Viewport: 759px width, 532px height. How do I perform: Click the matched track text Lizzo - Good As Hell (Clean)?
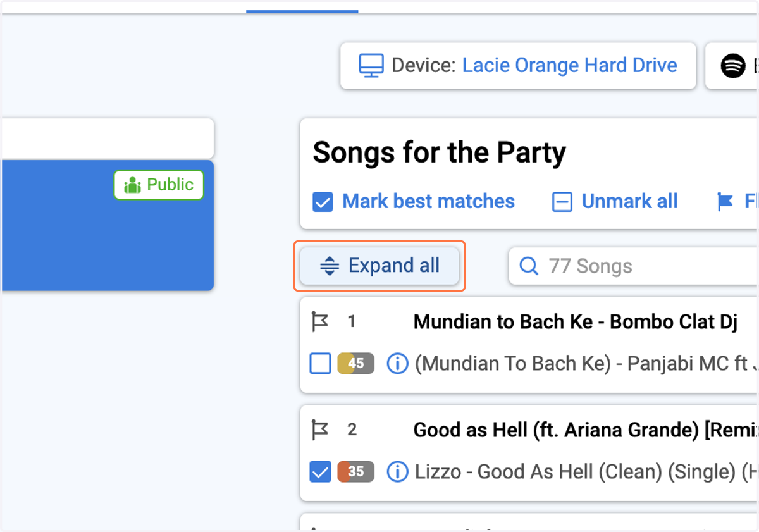586,472
